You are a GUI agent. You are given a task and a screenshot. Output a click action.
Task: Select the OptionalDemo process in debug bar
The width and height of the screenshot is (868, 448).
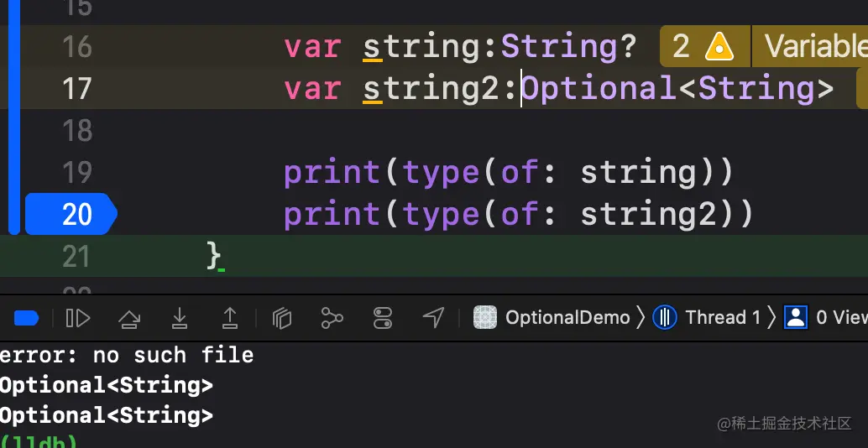pyautogui.click(x=552, y=317)
